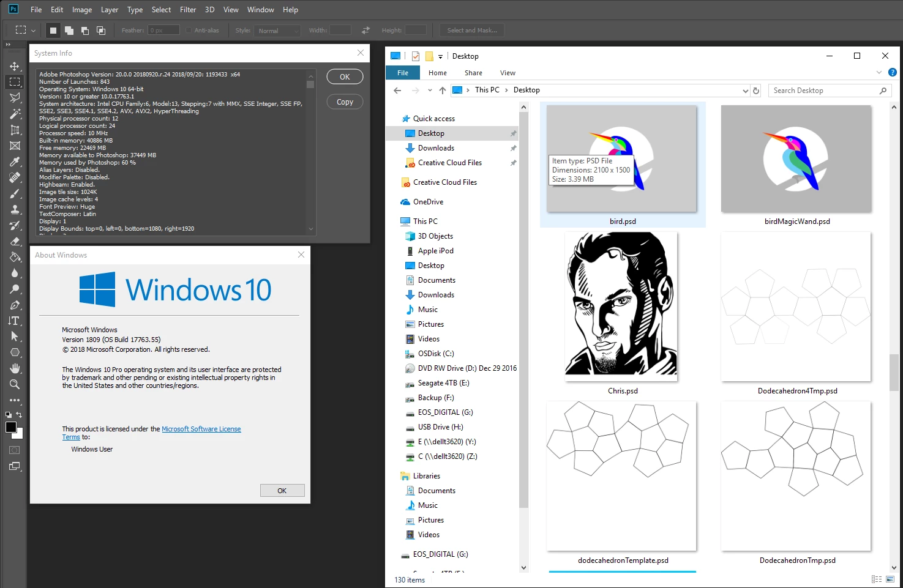Select the Pen tool

pyautogui.click(x=15, y=305)
